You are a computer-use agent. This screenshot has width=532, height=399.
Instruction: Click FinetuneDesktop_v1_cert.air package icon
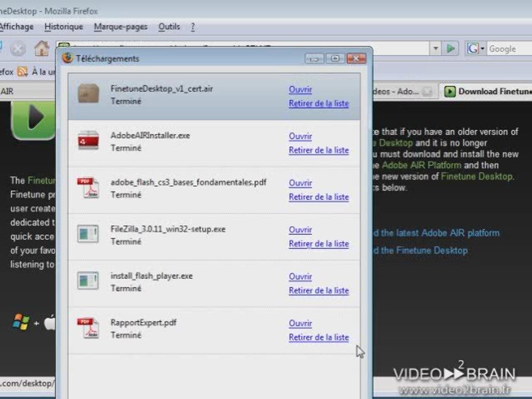coord(88,93)
